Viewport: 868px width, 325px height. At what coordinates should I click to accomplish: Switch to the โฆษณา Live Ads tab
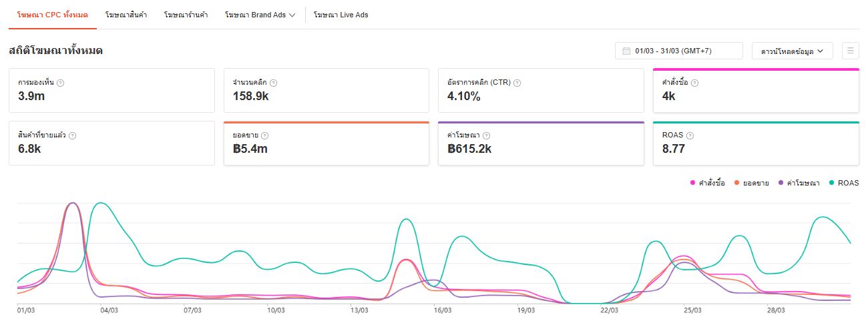point(341,15)
